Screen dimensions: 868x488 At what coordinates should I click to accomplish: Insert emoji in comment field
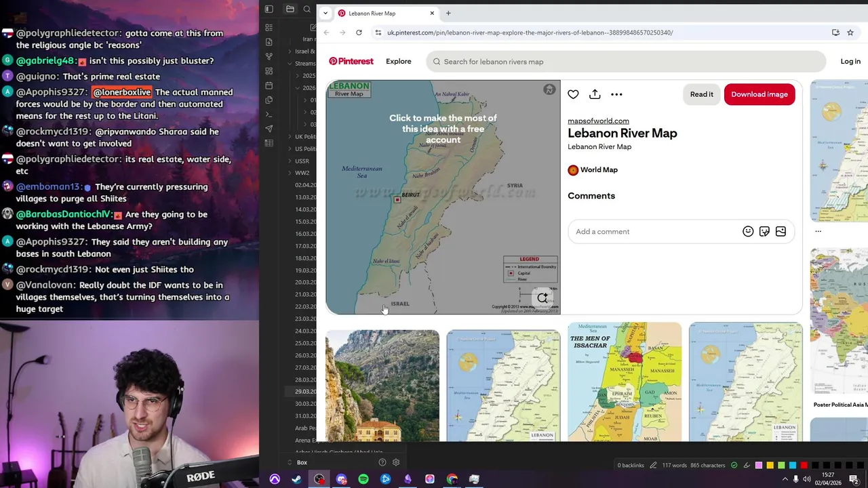click(x=748, y=232)
